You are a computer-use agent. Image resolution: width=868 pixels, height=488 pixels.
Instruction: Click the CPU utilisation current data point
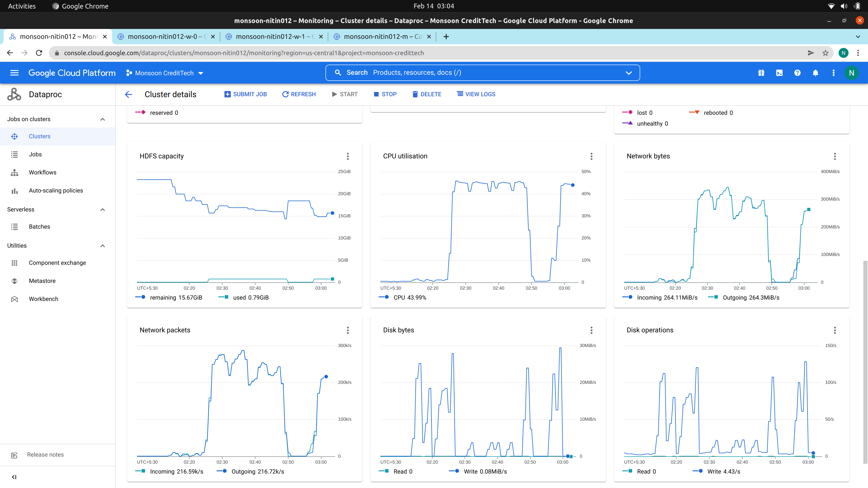pyautogui.click(x=573, y=185)
